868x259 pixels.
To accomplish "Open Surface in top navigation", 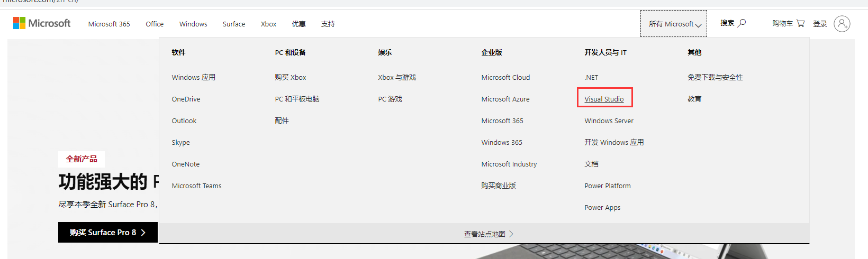I will [234, 24].
